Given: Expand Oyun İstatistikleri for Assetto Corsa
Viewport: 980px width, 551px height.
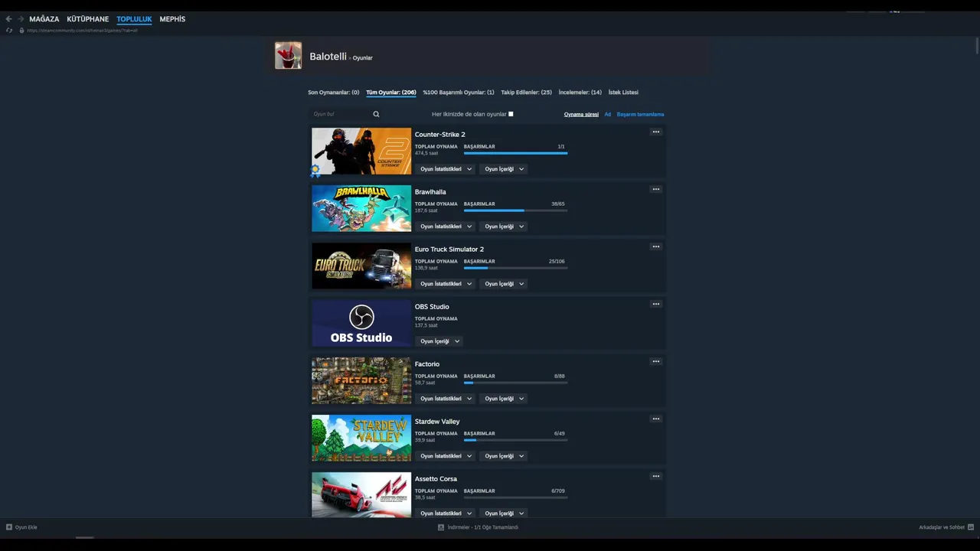Looking at the screenshot, I should coord(446,514).
